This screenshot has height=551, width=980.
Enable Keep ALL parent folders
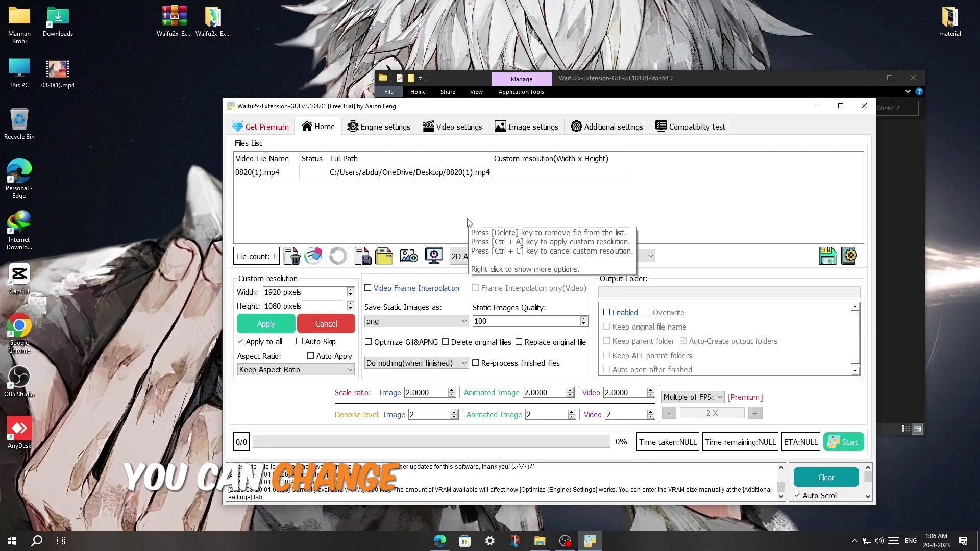click(x=607, y=356)
